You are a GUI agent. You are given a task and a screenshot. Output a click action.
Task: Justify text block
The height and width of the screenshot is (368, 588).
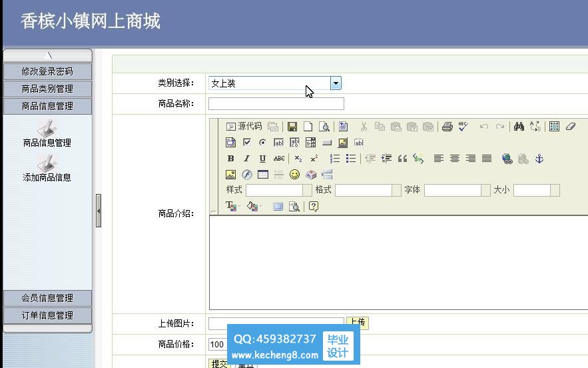point(487,159)
